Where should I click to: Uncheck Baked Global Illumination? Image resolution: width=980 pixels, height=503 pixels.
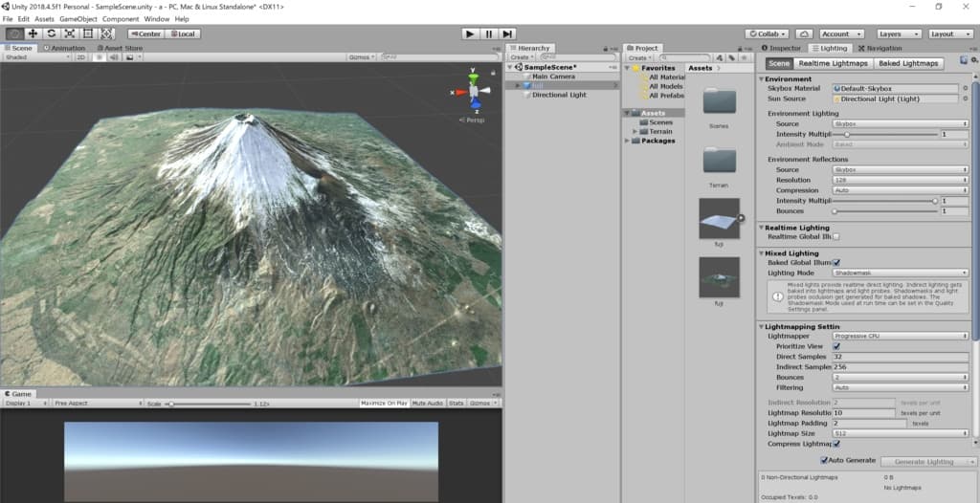pyautogui.click(x=836, y=262)
